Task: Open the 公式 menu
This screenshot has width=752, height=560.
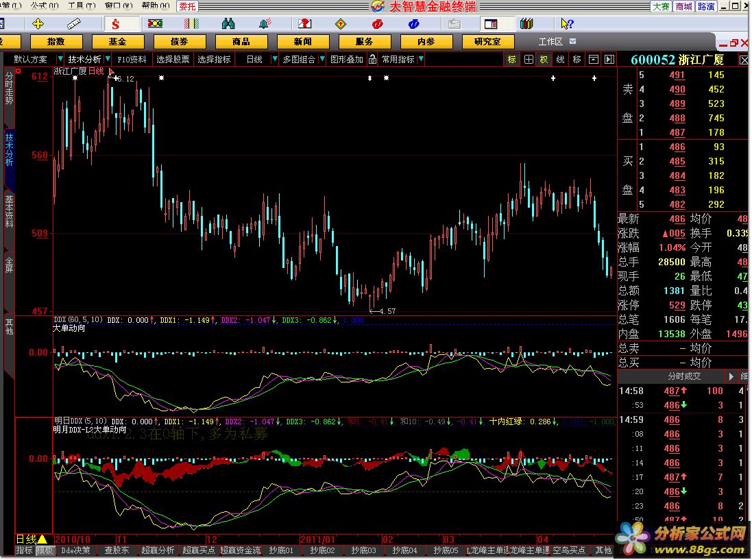Action: coord(44,5)
